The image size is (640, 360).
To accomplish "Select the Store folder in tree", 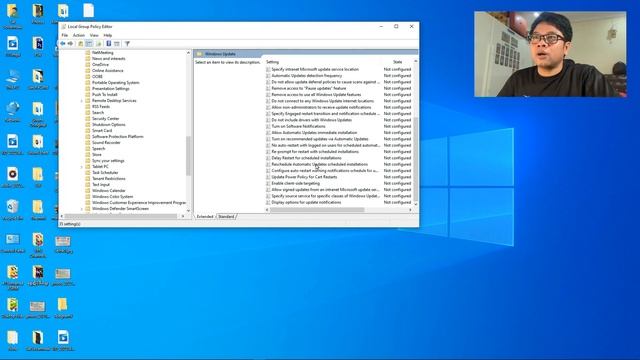I will pyautogui.click(x=96, y=155).
